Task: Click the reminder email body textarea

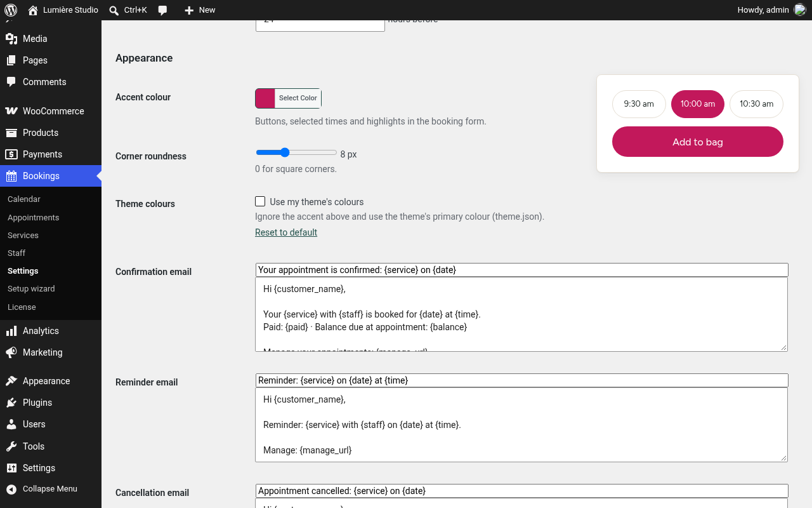Action: point(521,425)
